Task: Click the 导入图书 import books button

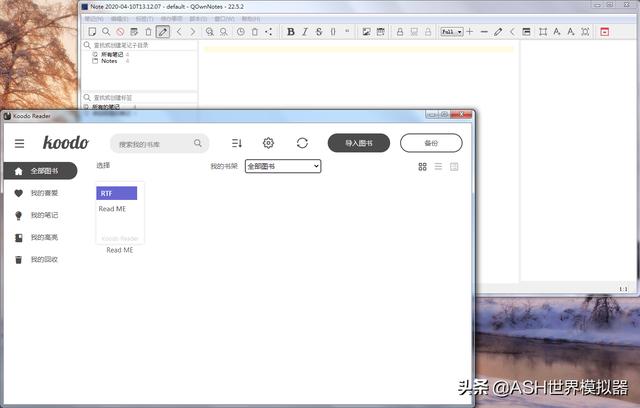Action: [359, 143]
